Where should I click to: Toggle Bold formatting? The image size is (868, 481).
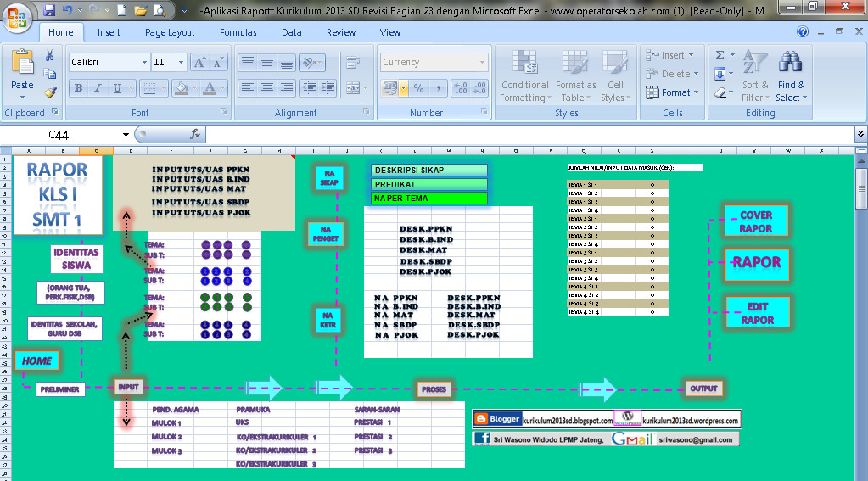click(x=78, y=87)
